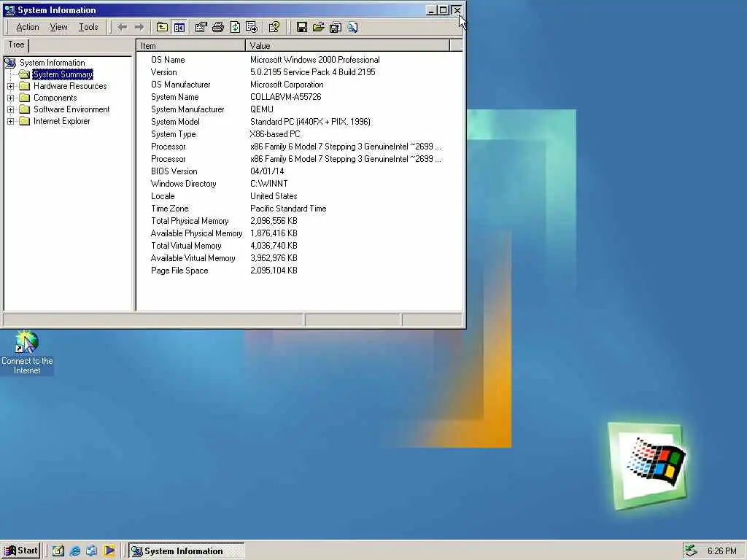
Task: Expand the Internet Explorer node
Action: [x=10, y=121]
